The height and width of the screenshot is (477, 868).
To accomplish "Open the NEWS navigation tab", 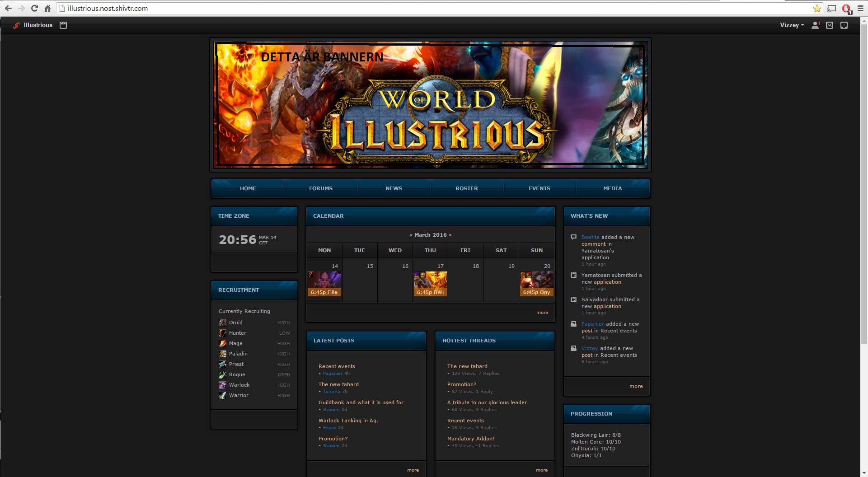I will (x=394, y=188).
